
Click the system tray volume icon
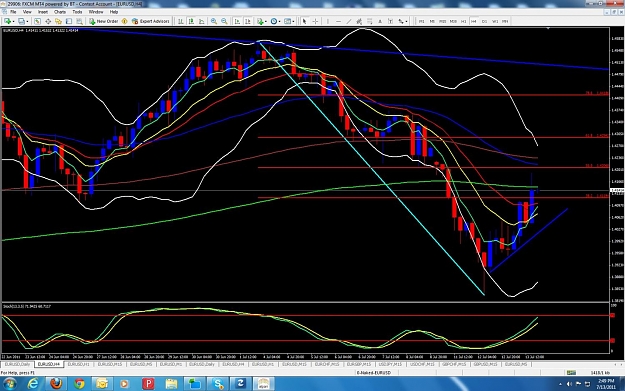click(569, 384)
